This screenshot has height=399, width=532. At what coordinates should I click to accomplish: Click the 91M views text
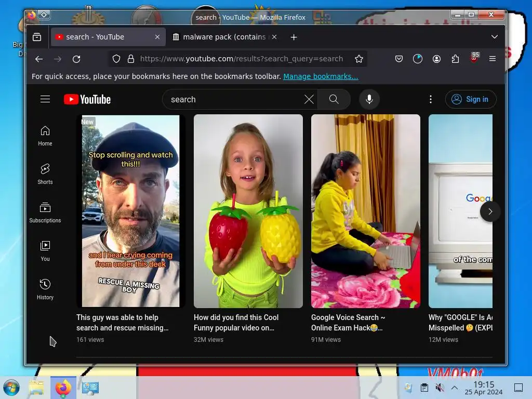[x=326, y=340]
